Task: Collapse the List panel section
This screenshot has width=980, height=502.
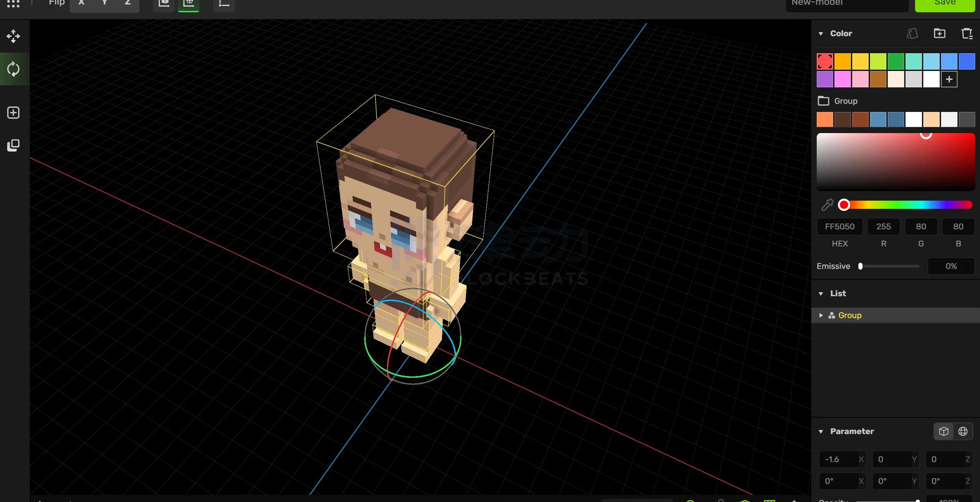Action: click(821, 293)
